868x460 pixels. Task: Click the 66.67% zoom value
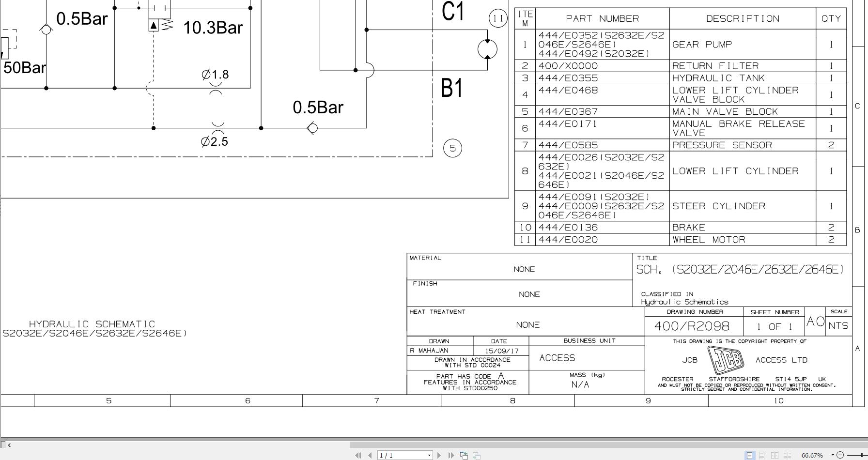click(812, 455)
